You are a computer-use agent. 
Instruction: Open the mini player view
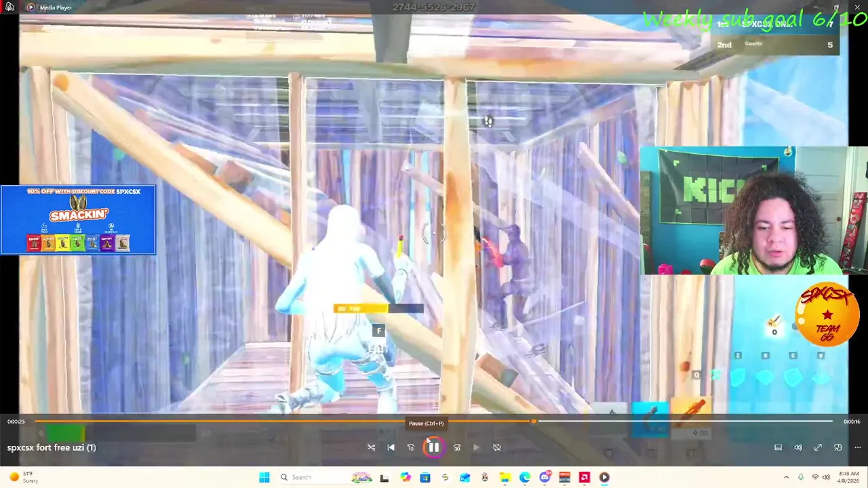[x=837, y=447]
